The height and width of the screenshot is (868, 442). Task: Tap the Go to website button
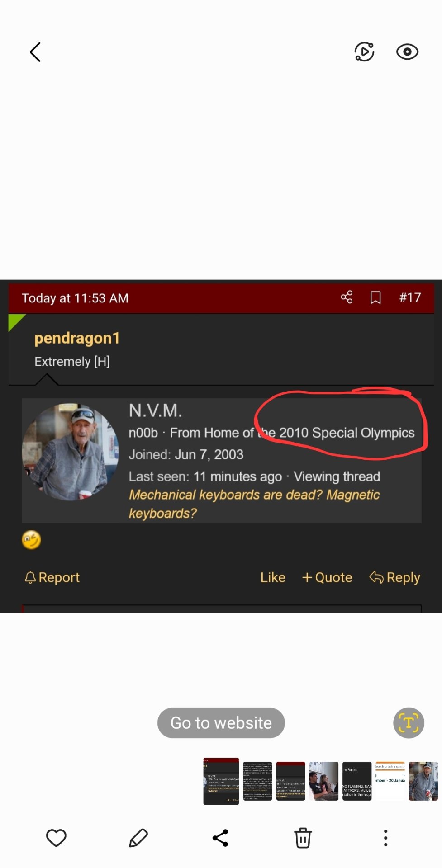click(221, 722)
